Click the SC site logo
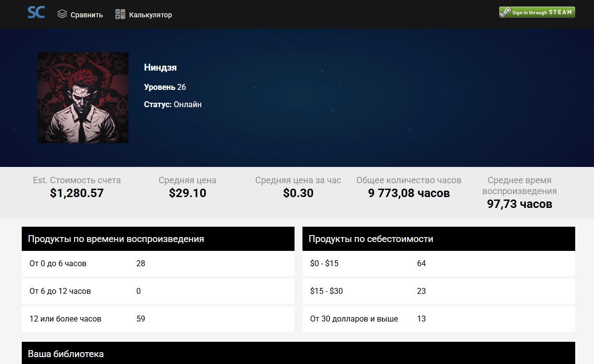Image resolution: width=594 pixels, height=364 pixels. pos(36,13)
